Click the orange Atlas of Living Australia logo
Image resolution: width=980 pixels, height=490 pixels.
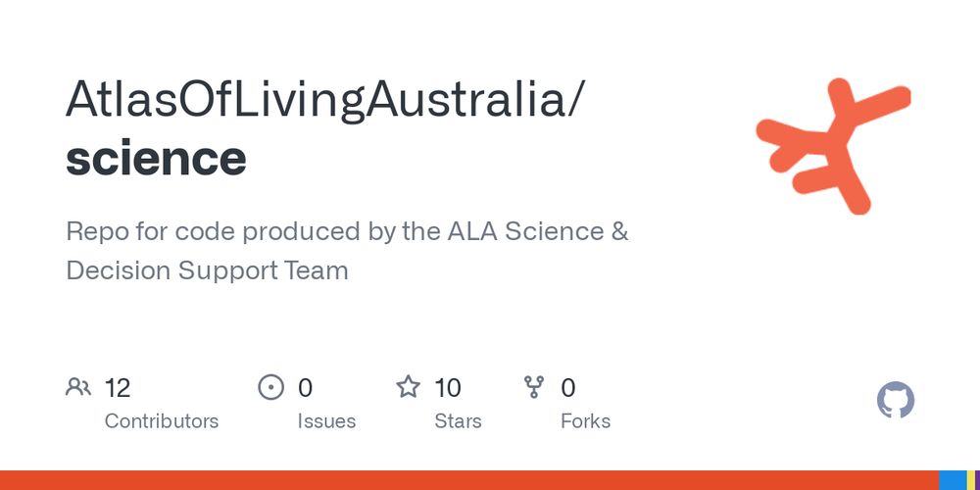[x=833, y=146]
